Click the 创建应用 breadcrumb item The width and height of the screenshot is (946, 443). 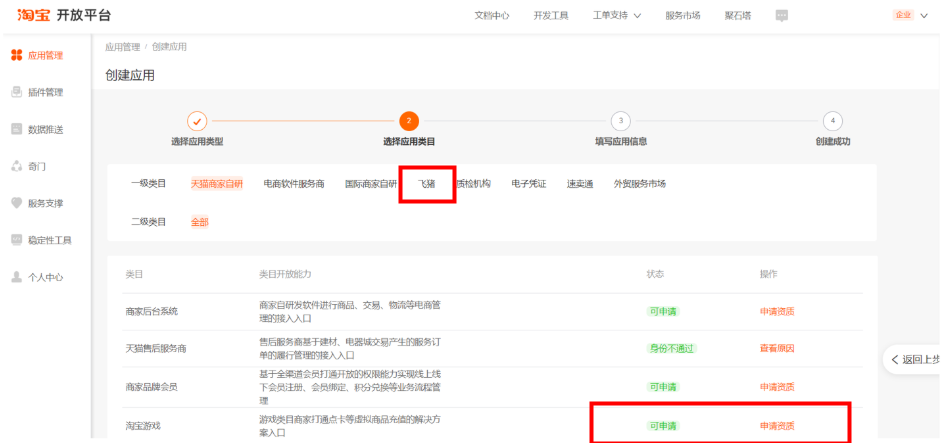click(x=170, y=46)
